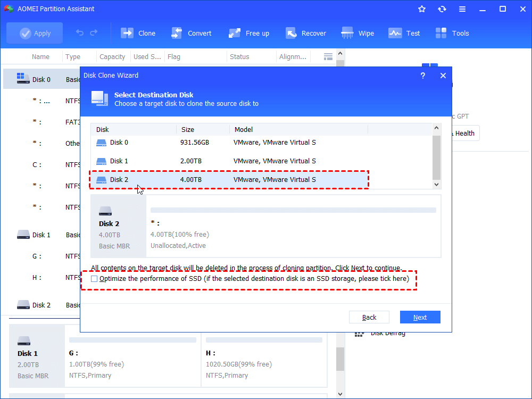Image resolution: width=532 pixels, height=399 pixels.
Task: Click the Undo arrow icon
Action: coord(80,33)
